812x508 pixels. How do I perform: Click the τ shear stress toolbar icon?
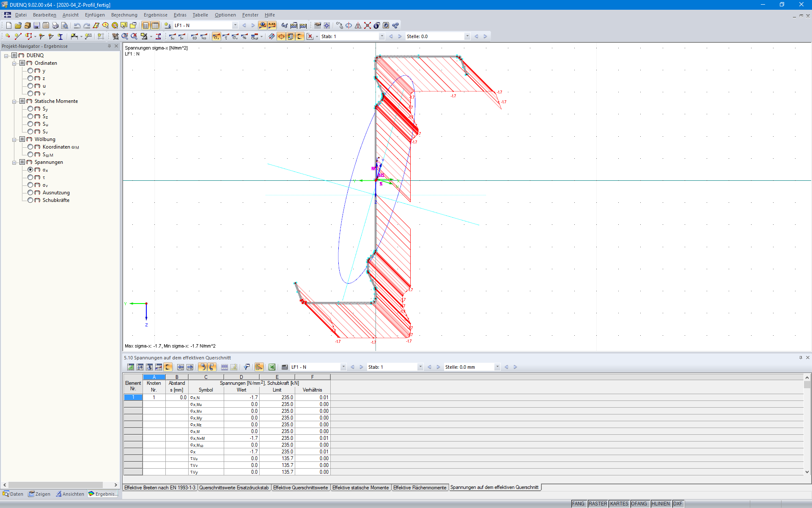tap(226, 36)
